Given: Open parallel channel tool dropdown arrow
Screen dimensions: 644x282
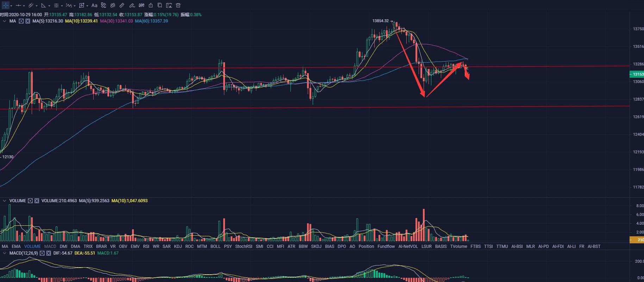Looking at the screenshot, I should point(37,6).
